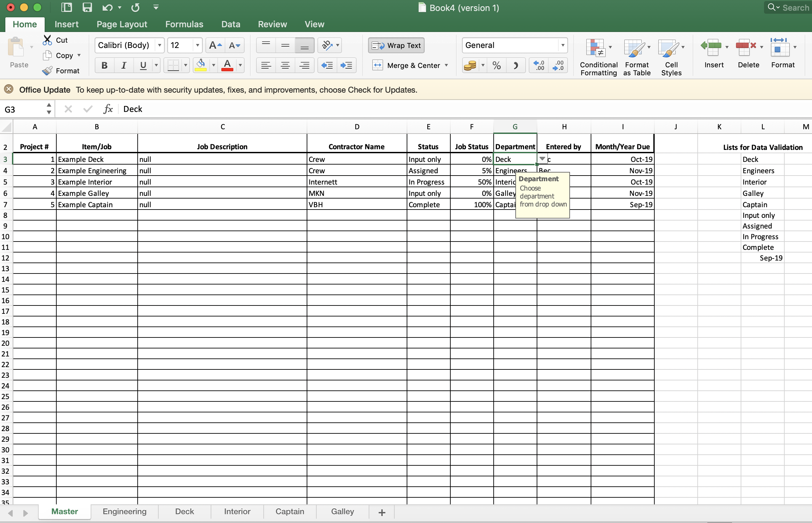
Task: Click the Increase Font Size icon
Action: tap(215, 45)
